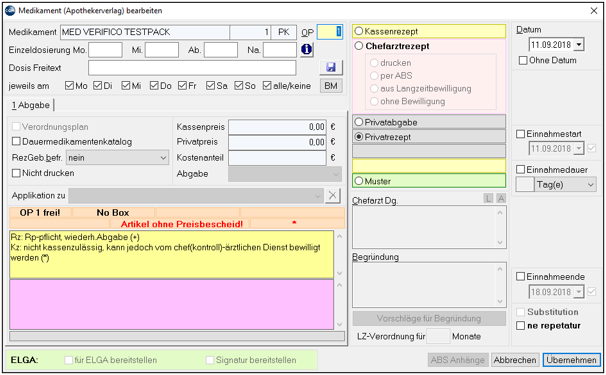Enable the Ohne Datum checkbox
This screenshot has height=375, width=606.
[x=523, y=61]
